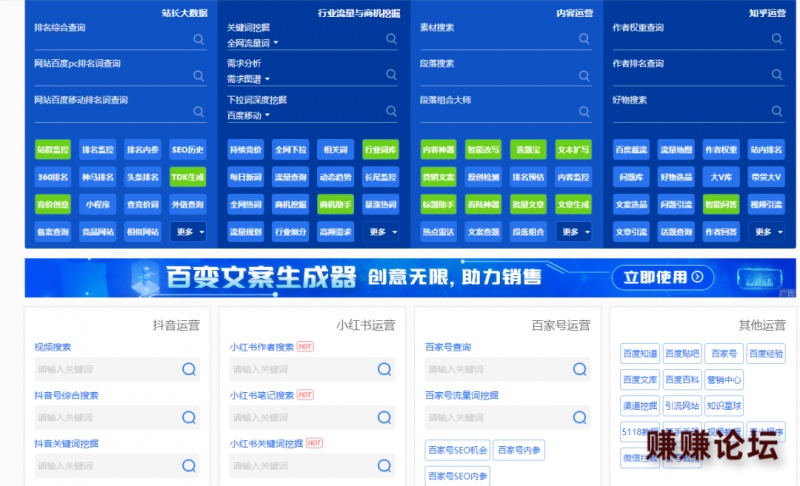Click the 百家号SEO机会 button
The width and height of the screenshot is (800, 486).
pyautogui.click(x=458, y=450)
